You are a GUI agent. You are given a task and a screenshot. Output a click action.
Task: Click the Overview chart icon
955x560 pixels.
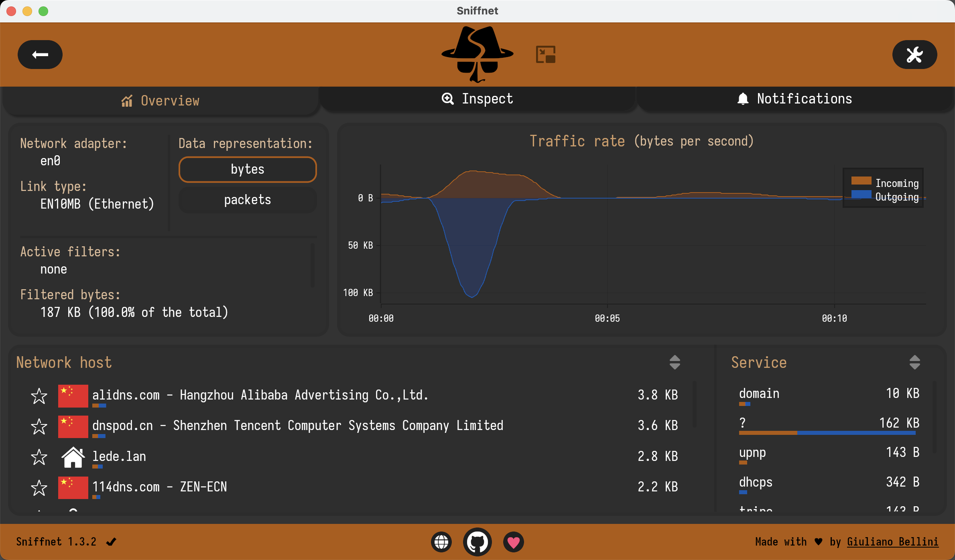(x=127, y=101)
